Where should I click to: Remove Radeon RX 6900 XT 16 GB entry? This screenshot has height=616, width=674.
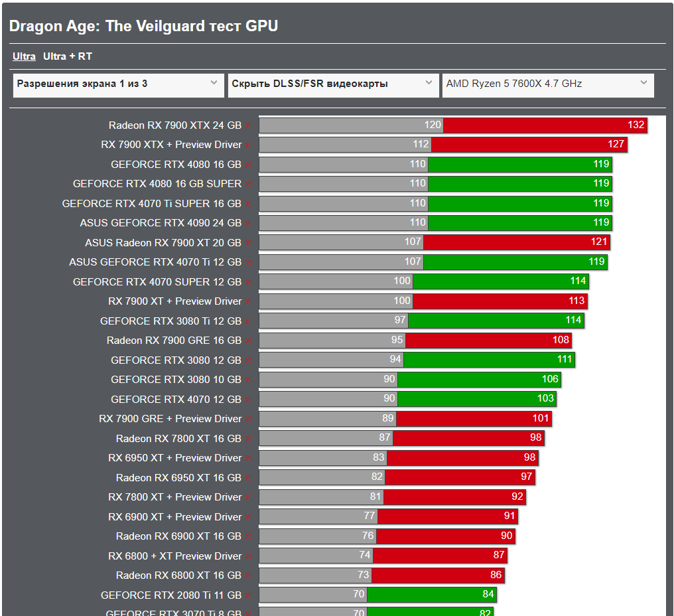pyautogui.click(x=248, y=537)
